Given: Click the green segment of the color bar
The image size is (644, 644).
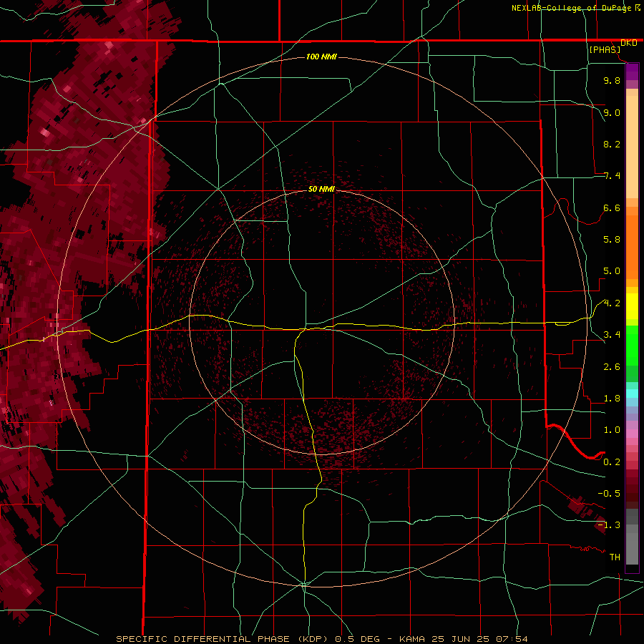Looking at the screenshot, I should tap(632, 353).
